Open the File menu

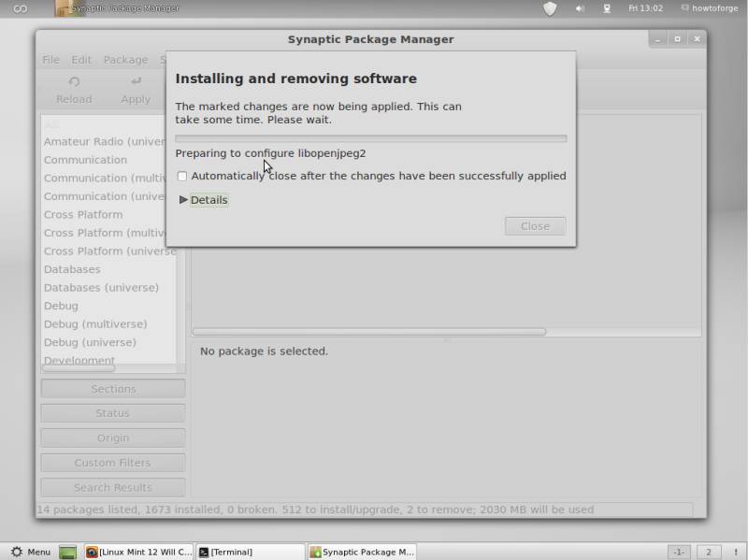pos(50,60)
